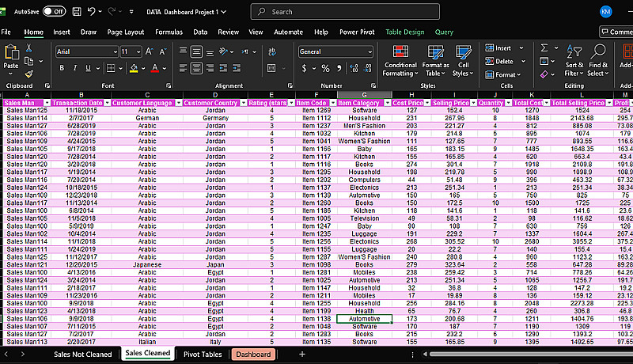Viewport: 633px width, 364px height.
Task: Open Conditional Formatting menu
Action: 400,60
